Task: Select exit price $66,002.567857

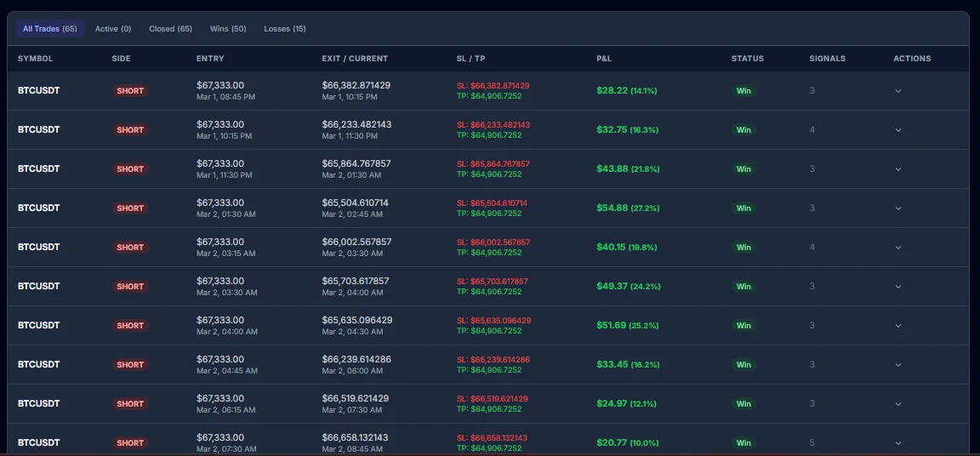Action: click(x=357, y=242)
